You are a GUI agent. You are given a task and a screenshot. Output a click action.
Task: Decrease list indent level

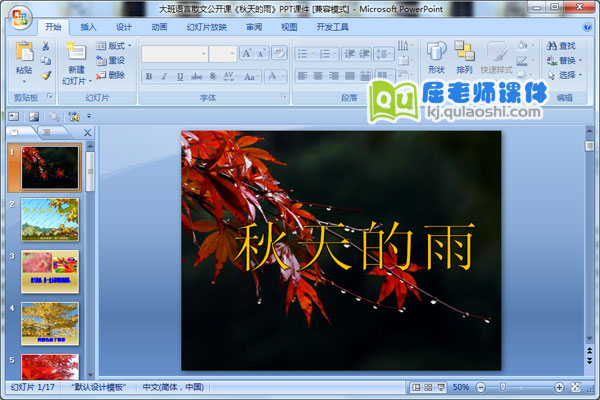(x=349, y=54)
